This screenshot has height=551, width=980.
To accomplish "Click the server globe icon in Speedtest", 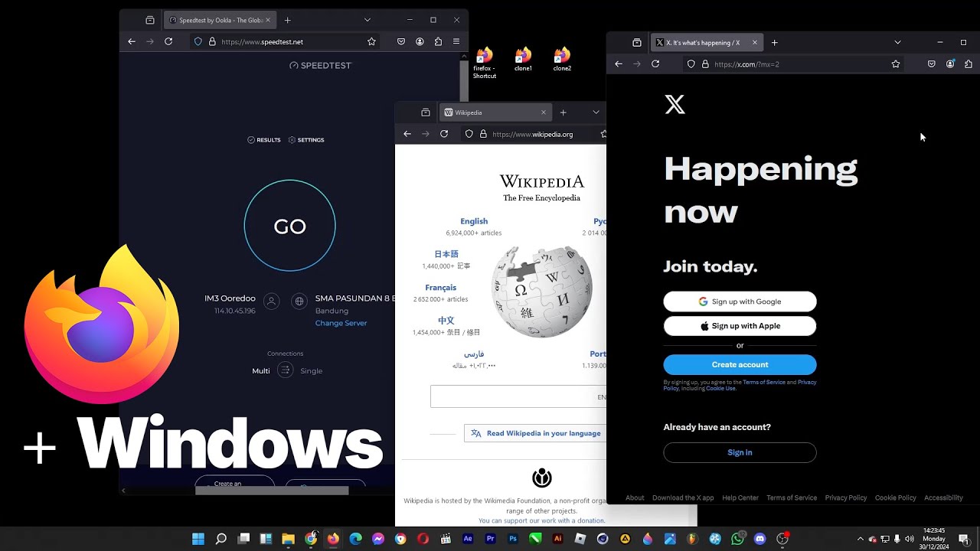I will pyautogui.click(x=299, y=302).
